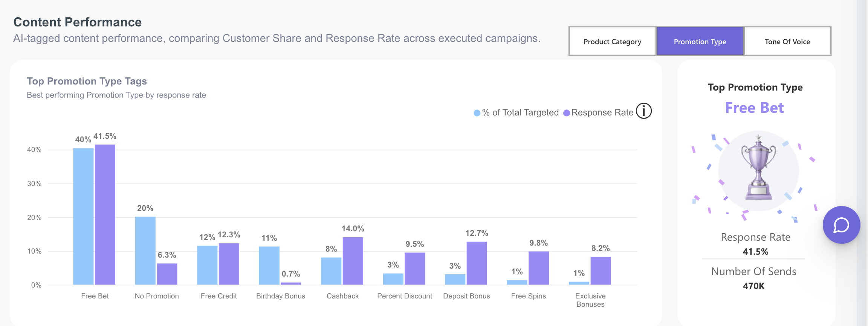The width and height of the screenshot is (868, 326).
Task: Select No Promotion 20% targeted bar
Action: click(145, 251)
